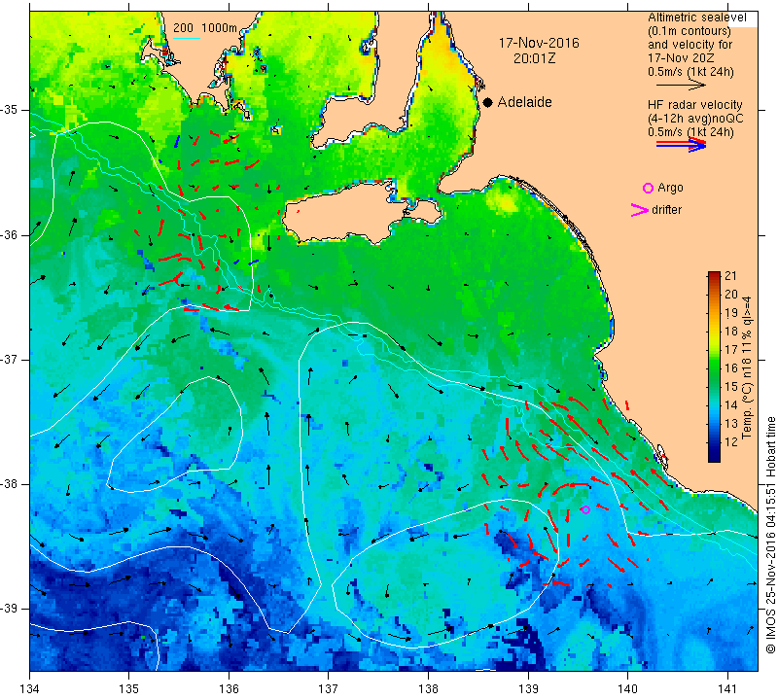Click the 'Argo' legend label

[670, 188]
